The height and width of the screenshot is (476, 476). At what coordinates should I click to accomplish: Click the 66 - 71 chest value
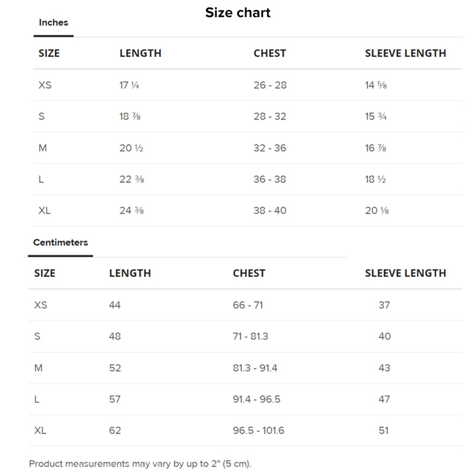click(248, 305)
